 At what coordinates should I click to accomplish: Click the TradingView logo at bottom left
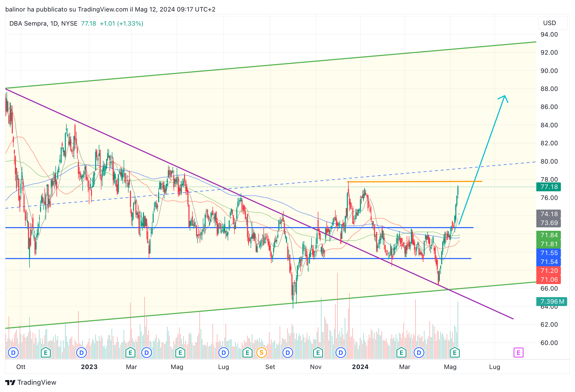tap(31, 382)
